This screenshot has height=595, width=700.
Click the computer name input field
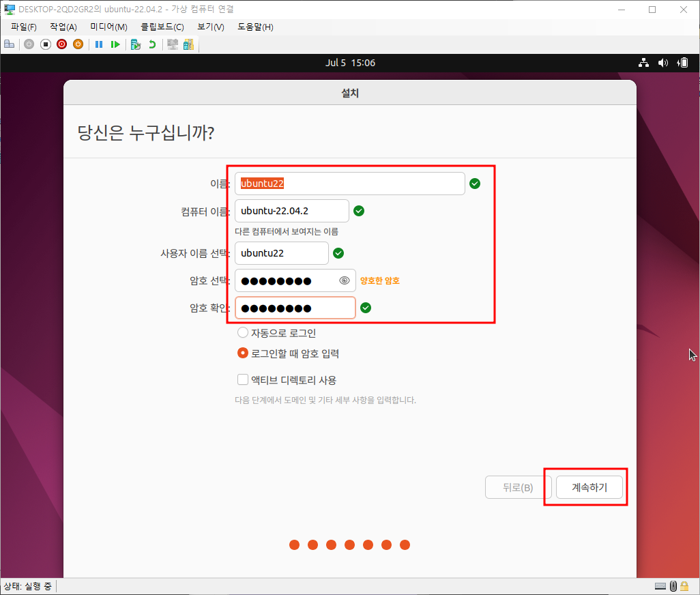tap(292, 211)
